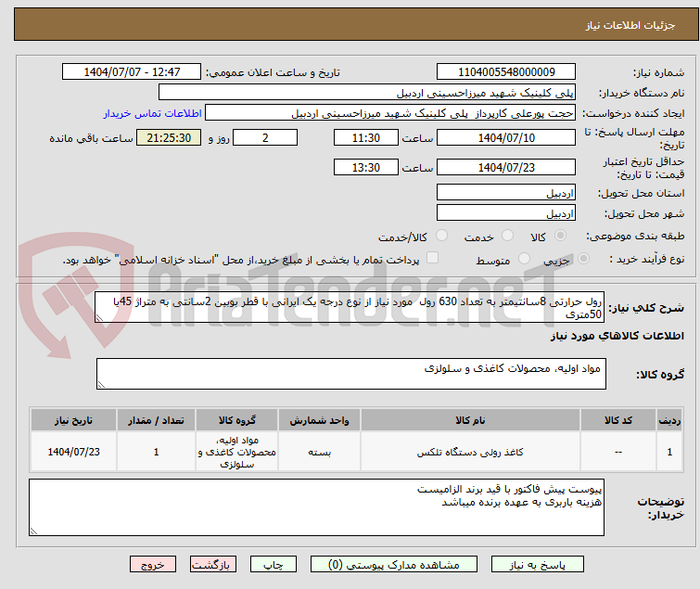
Task: Click the نام کالا column header
Action: [x=470, y=420]
